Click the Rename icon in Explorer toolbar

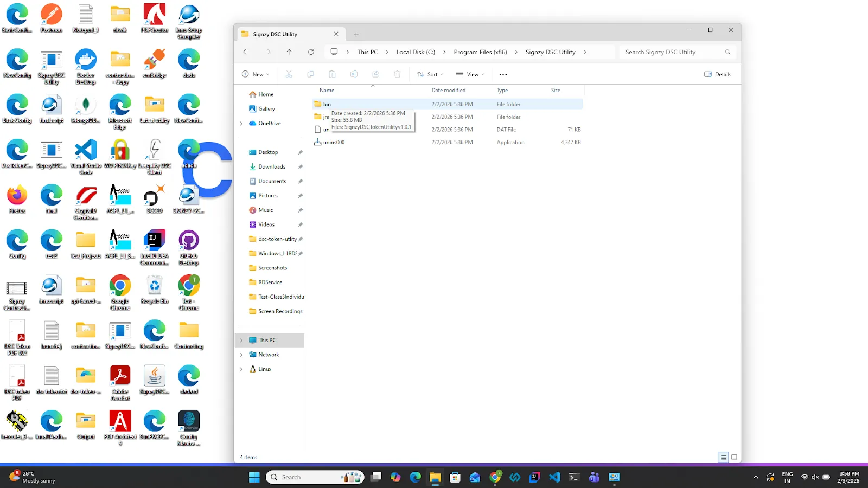[354, 74]
